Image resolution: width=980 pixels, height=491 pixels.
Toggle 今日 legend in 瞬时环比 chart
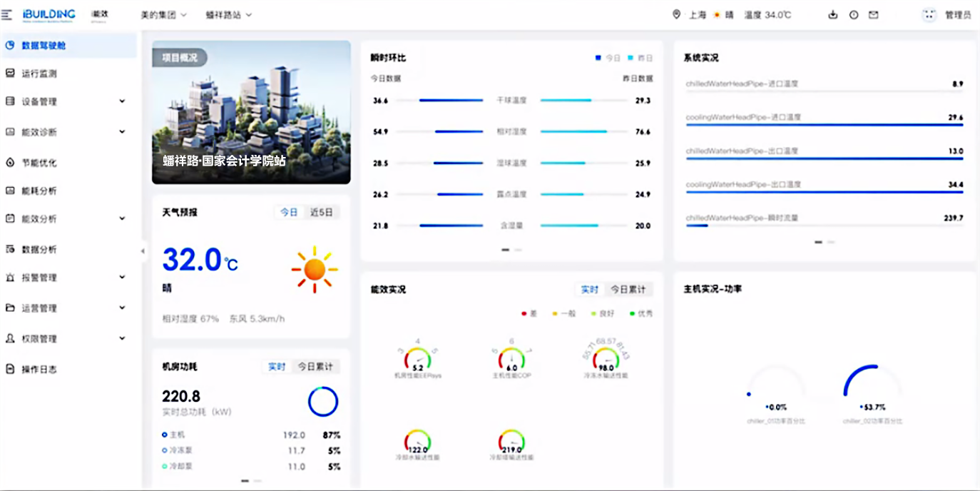pyautogui.click(x=608, y=58)
